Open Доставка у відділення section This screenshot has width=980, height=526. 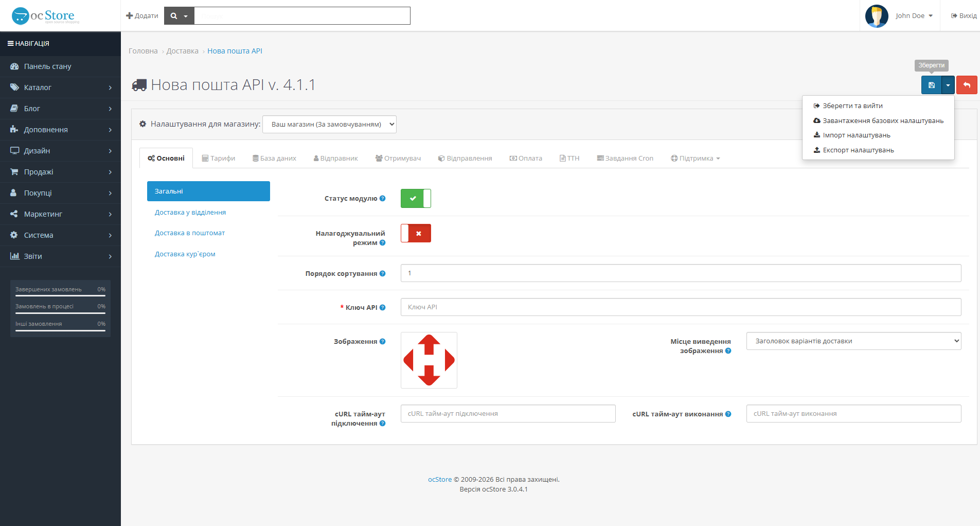tap(208, 212)
